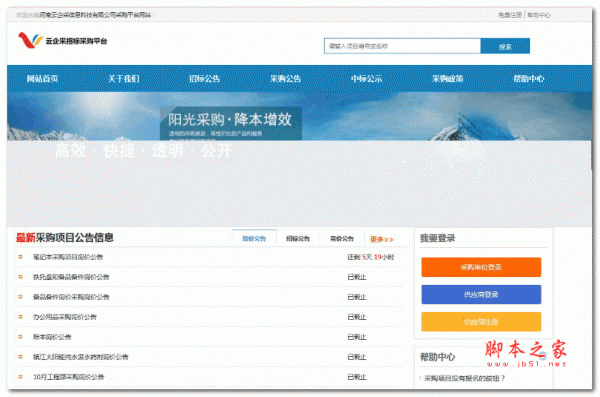Switch to the 询价公告 tab
The image size is (600, 397).
[x=254, y=239]
